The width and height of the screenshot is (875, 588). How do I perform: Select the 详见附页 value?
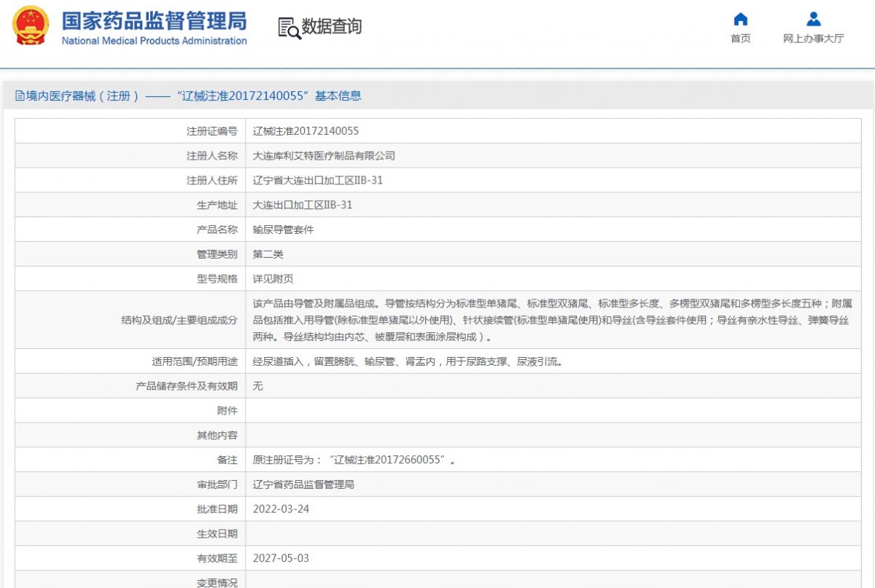click(273, 279)
